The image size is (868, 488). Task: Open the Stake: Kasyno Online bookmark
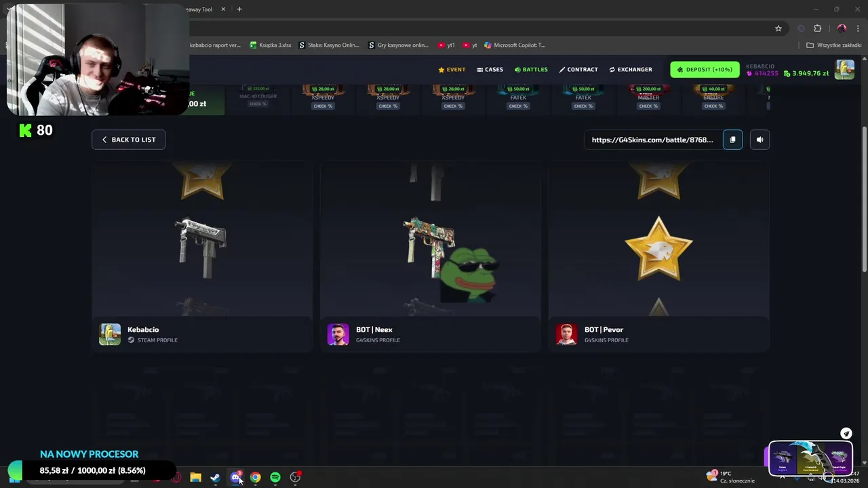coord(328,45)
